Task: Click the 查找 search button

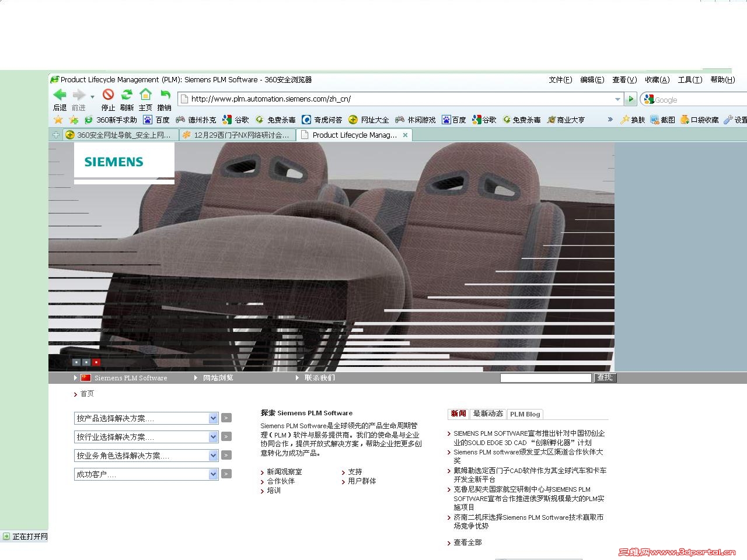Action: [x=605, y=378]
